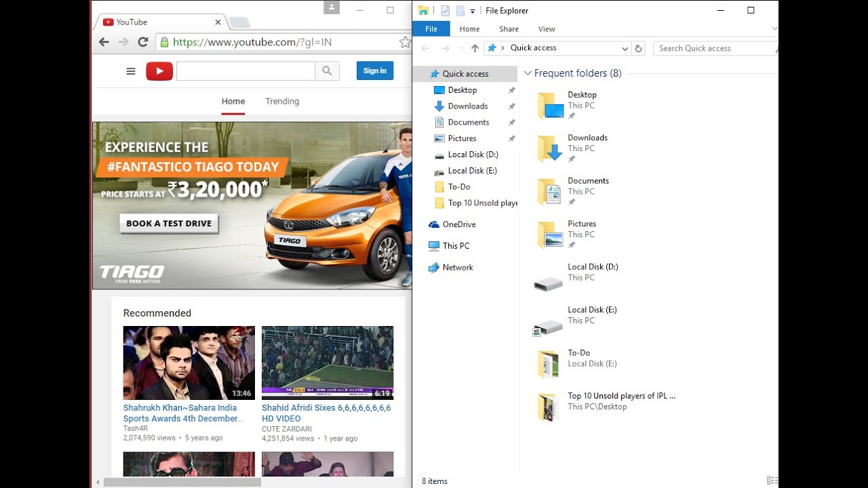Select Local Disk (E:) in navigation sidebar
This screenshot has height=488, width=868.
472,171
